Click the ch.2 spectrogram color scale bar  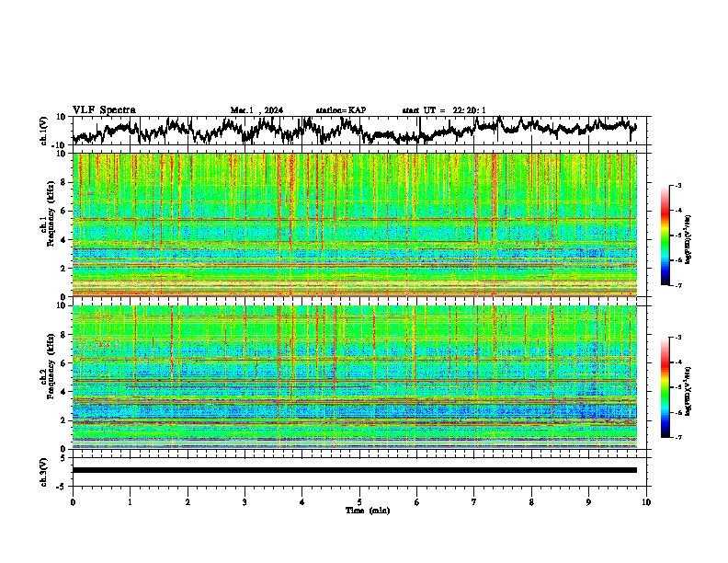point(665,387)
